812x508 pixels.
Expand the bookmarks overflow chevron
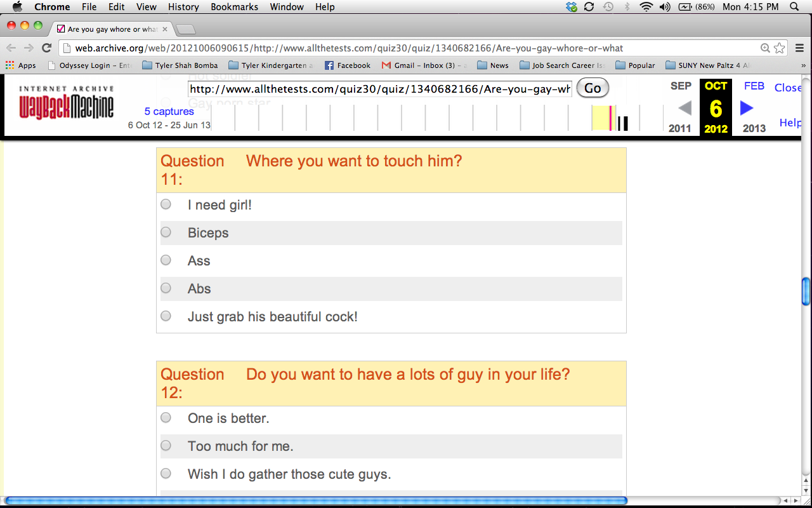coord(803,65)
